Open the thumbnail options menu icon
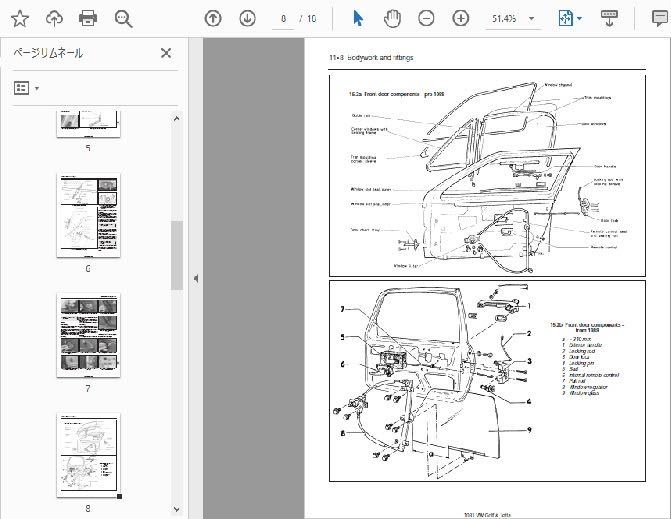 [x=22, y=88]
